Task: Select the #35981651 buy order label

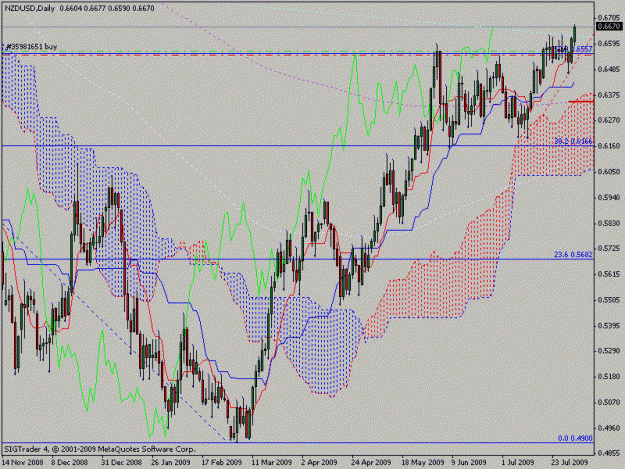Action: [31, 47]
